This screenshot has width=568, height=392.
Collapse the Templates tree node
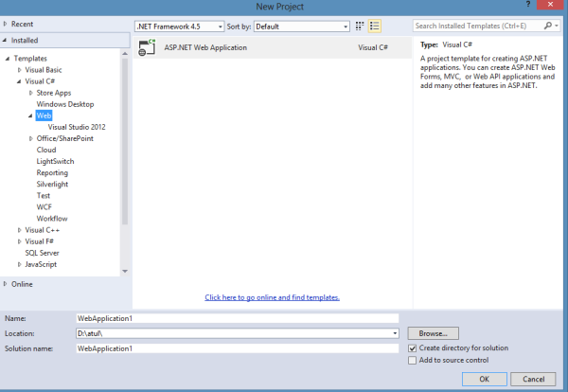coord(8,59)
